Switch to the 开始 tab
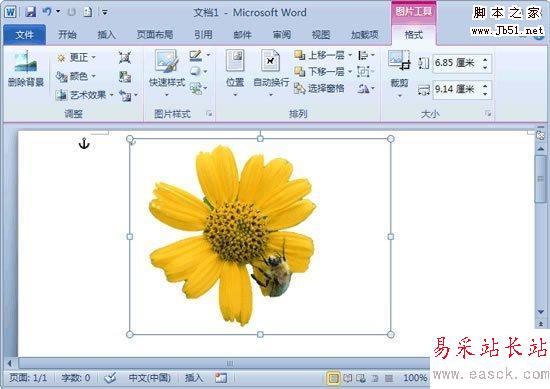This screenshot has width=550, height=389. [67, 34]
